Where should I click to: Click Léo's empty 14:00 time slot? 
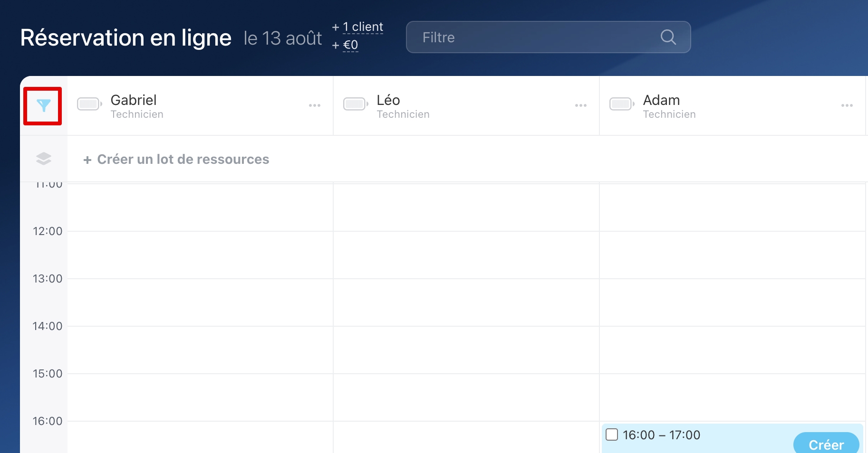point(466,350)
